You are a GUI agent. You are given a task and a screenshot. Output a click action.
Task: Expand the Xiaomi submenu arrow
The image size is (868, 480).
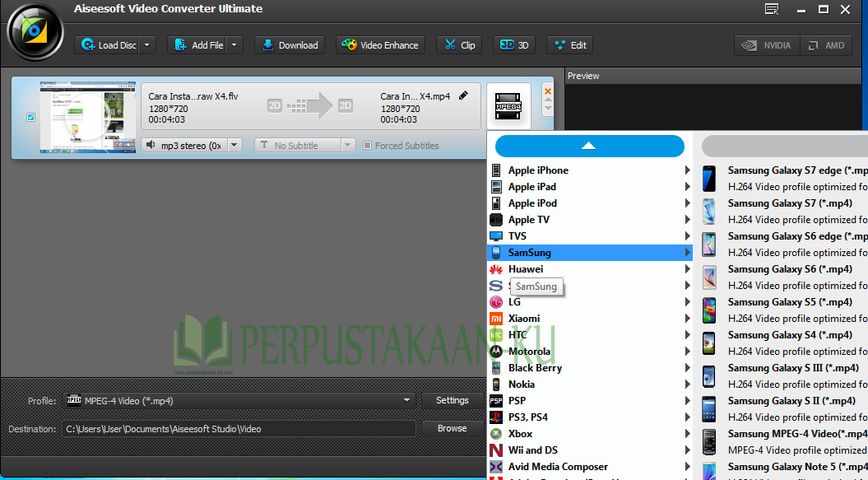[x=687, y=318]
